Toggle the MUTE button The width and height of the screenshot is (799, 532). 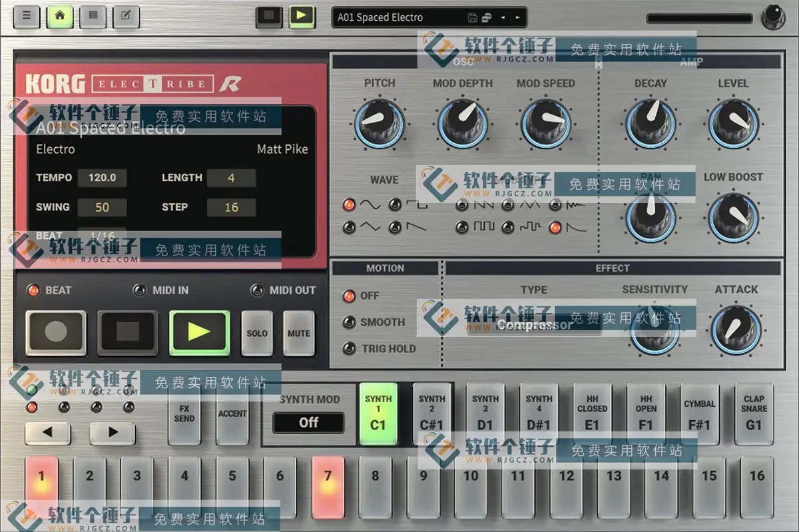(299, 333)
